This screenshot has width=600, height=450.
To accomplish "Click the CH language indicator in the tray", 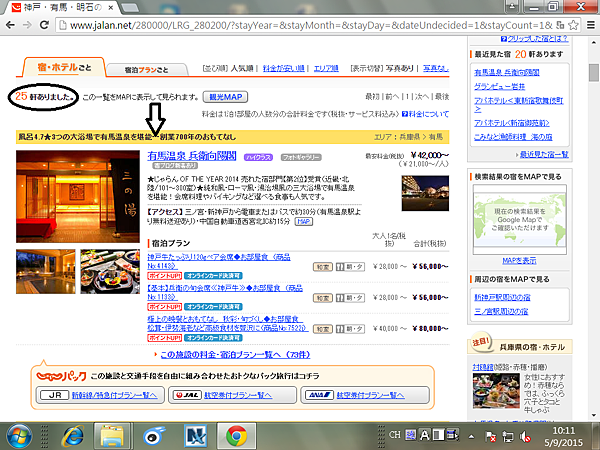I will tap(395, 435).
